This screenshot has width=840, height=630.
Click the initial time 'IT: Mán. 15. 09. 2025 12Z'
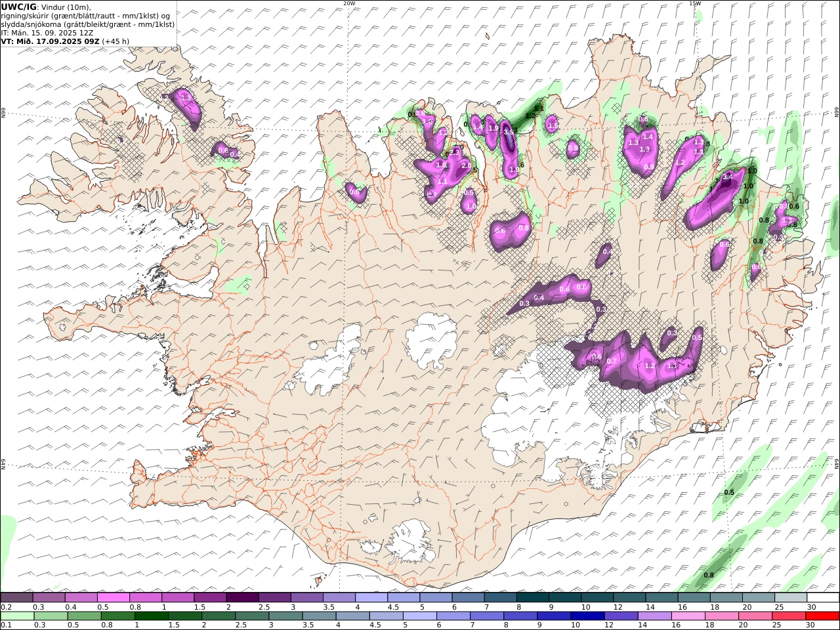coord(49,33)
